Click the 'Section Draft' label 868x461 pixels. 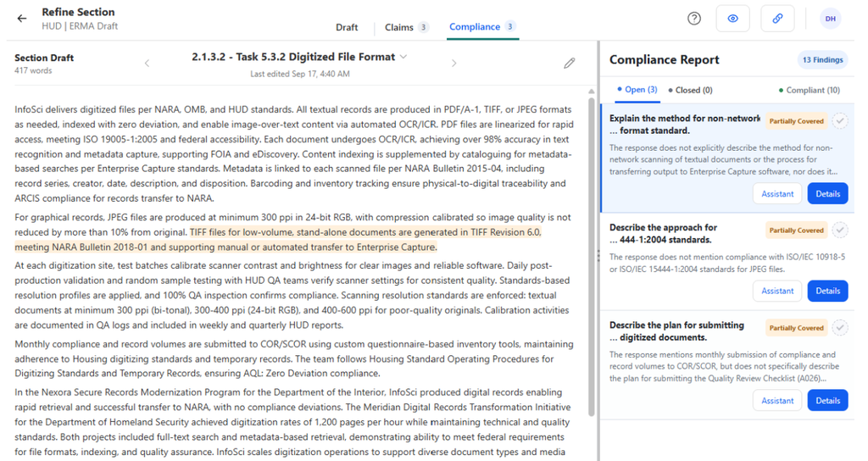[x=44, y=58]
